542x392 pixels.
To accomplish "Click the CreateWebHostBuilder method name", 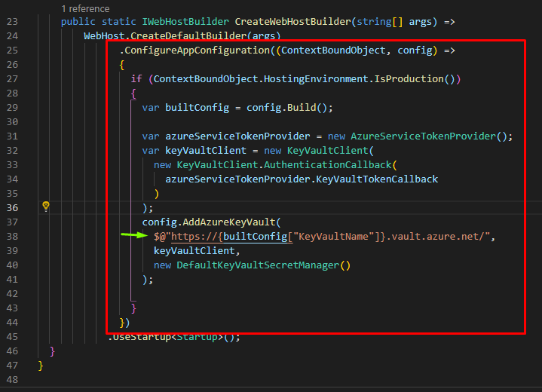I will (293, 22).
